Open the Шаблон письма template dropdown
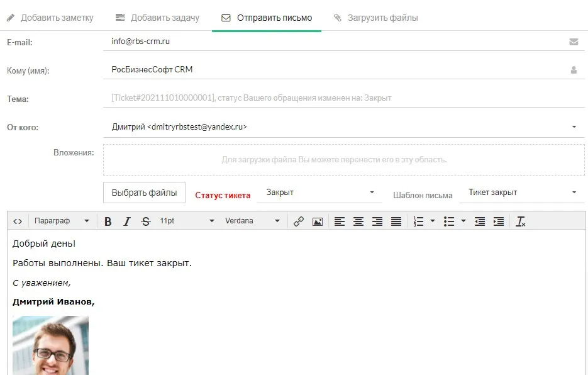The image size is (588, 375). coord(522,193)
